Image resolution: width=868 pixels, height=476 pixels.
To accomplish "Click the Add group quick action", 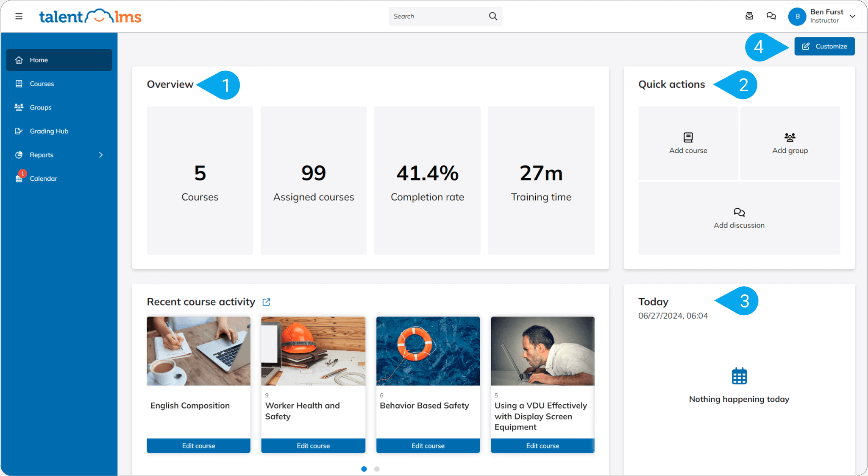I will coord(790,143).
